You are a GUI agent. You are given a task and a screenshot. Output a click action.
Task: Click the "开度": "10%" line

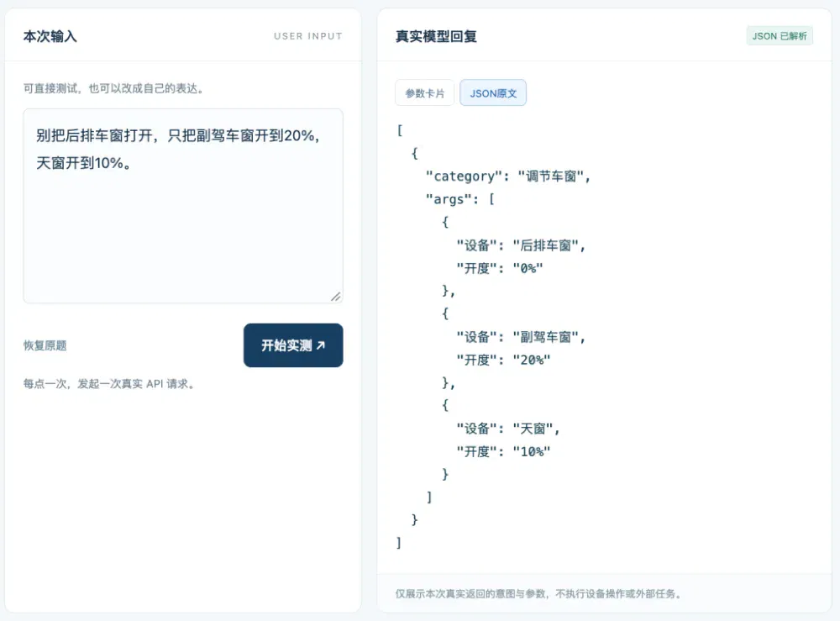click(x=503, y=451)
